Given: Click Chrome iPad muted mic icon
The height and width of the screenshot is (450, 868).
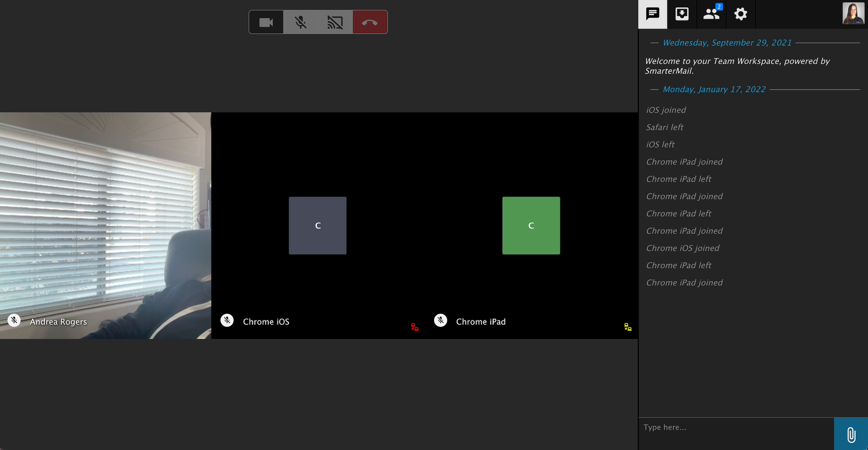Looking at the screenshot, I should (440, 320).
